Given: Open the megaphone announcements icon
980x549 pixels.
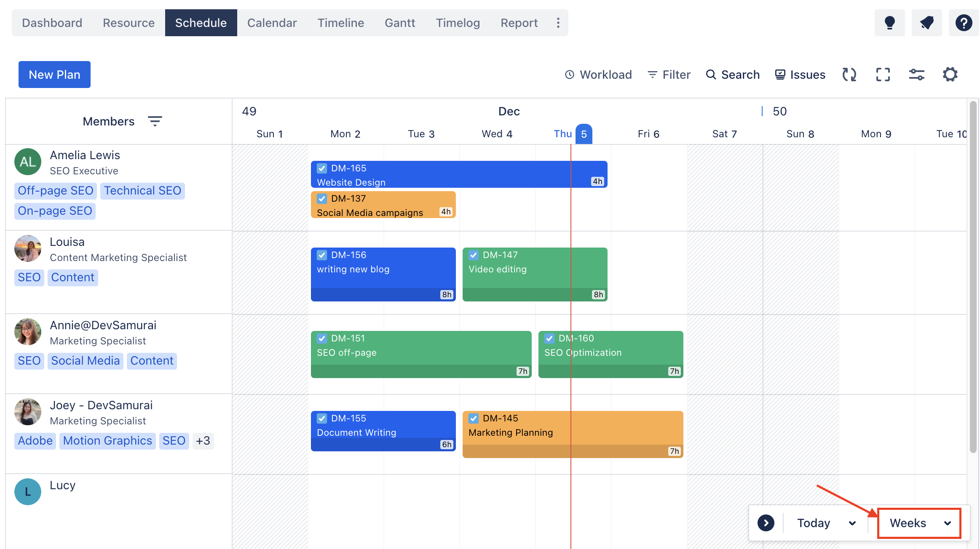Looking at the screenshot, I should click(x=926, y=23).
